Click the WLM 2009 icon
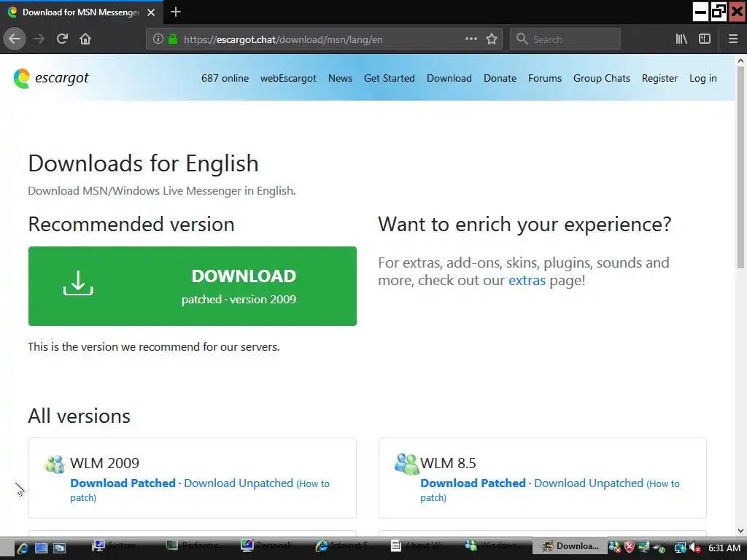Viewport: 747px width, 560px height. [54, 464]
